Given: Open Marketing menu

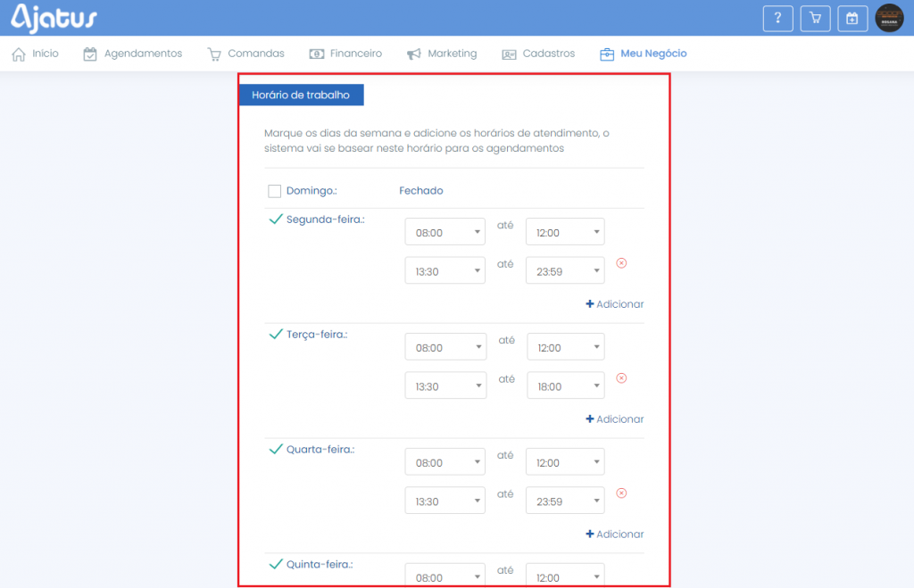Looking at the screenshot, I should point(453,54).
